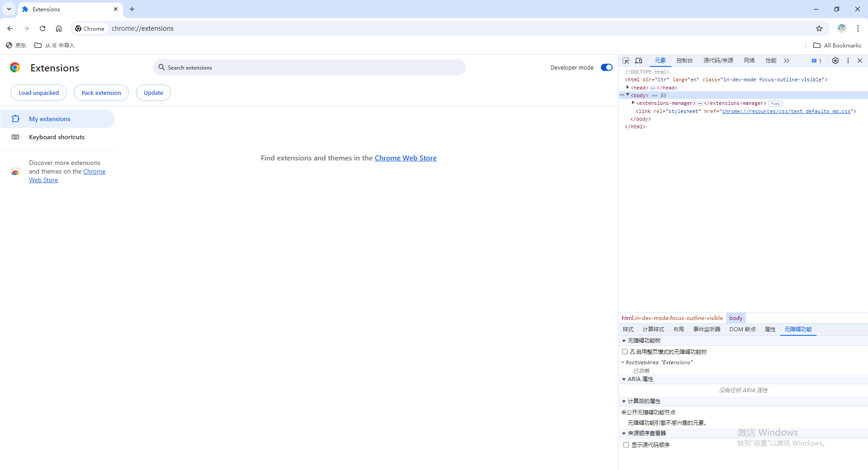The height and width of the screenshot is (470, 868).
Task: Open DevTools settings gear icon
Action: click(x=835, y=61)
